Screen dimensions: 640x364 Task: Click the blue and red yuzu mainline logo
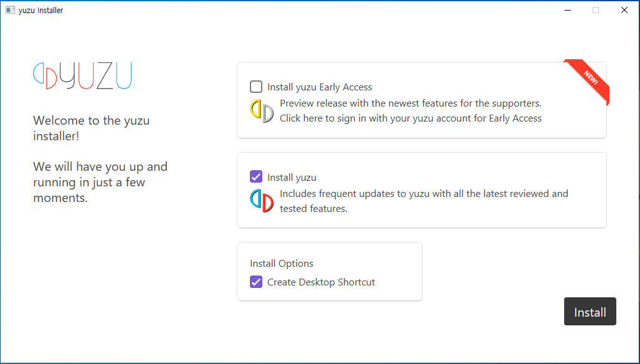pyautogui.click(x=262, y=201)
